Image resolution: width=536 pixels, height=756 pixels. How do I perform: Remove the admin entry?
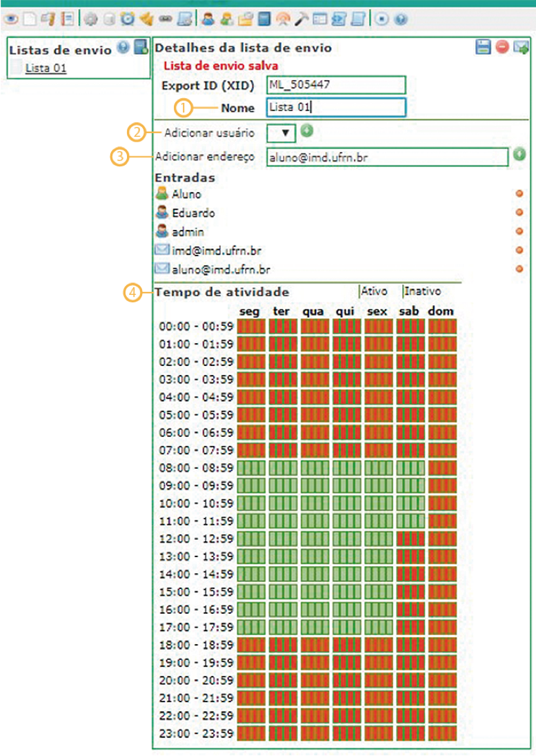(x=519, y=231)
